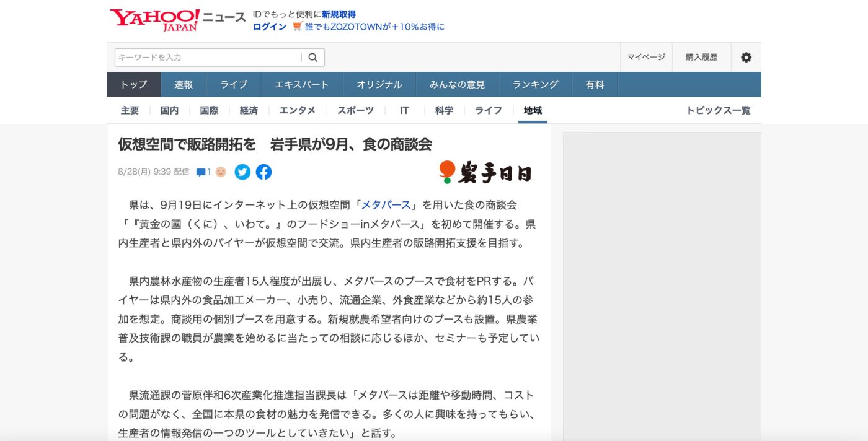Select the 国際 category
Screen dimensions: 868x441
coord(209,110)
